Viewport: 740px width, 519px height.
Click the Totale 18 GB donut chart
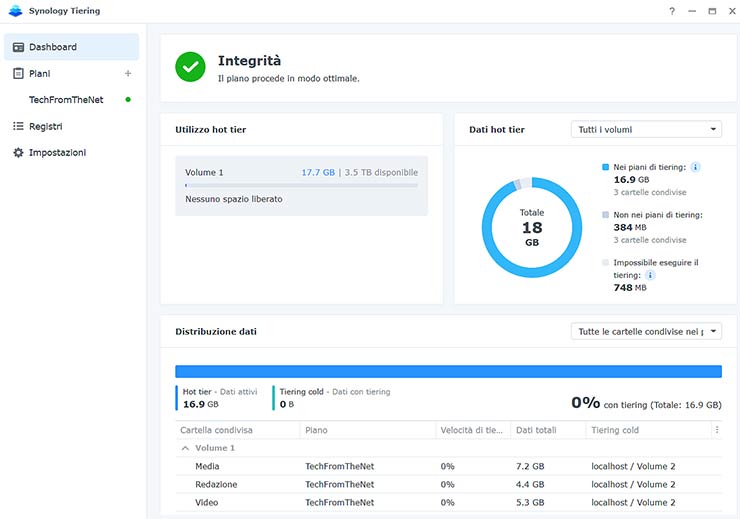532,227
